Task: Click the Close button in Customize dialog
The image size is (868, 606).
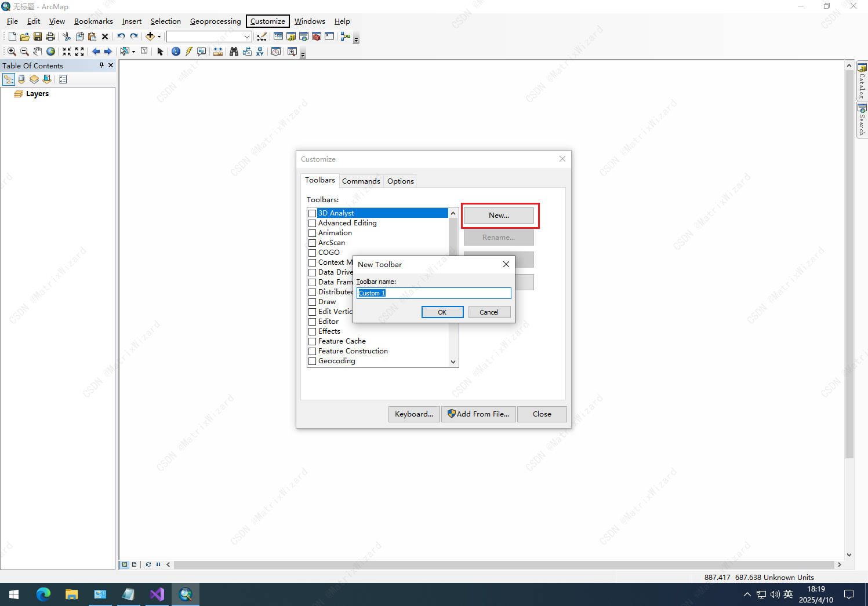Action: 542,414
